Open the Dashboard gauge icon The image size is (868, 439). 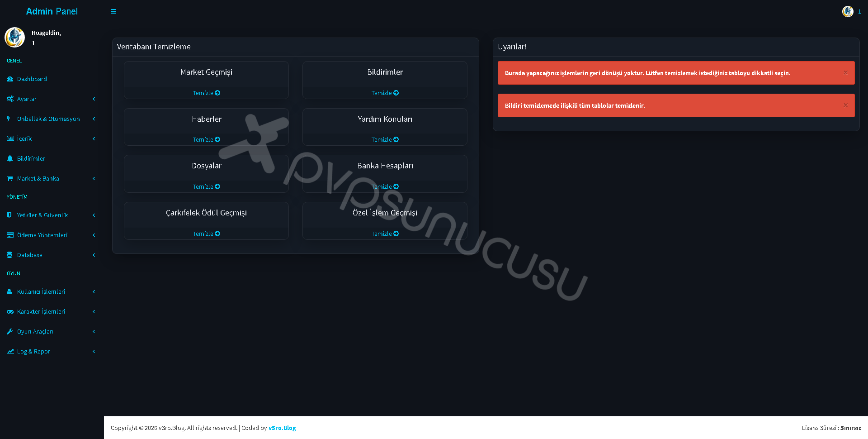click(10, 79)
